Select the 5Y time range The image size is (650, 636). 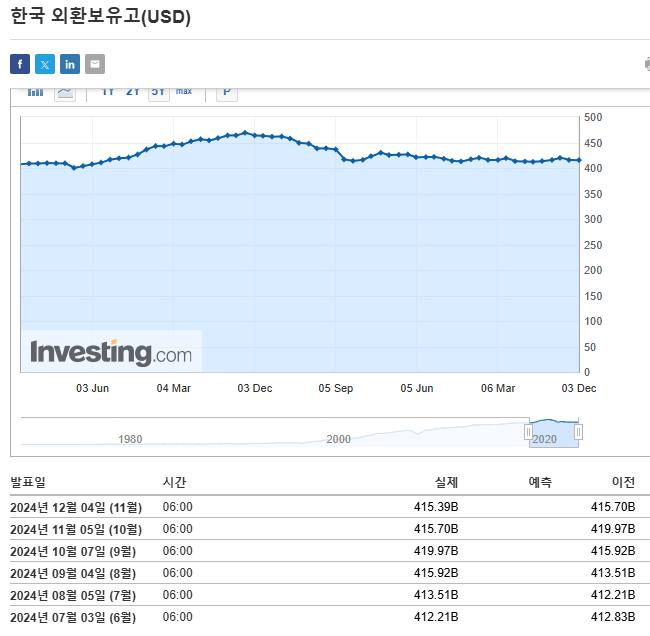point(158,92)
